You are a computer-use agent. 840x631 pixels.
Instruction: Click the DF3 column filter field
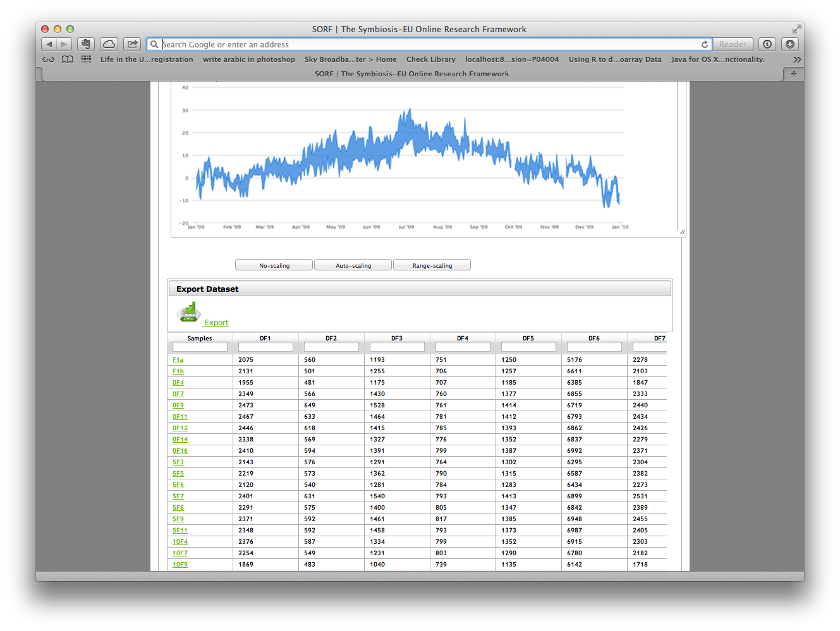tap(397, 347)
